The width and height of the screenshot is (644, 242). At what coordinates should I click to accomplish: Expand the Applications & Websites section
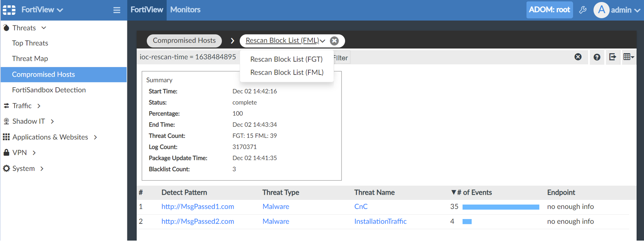click(95, 137)
